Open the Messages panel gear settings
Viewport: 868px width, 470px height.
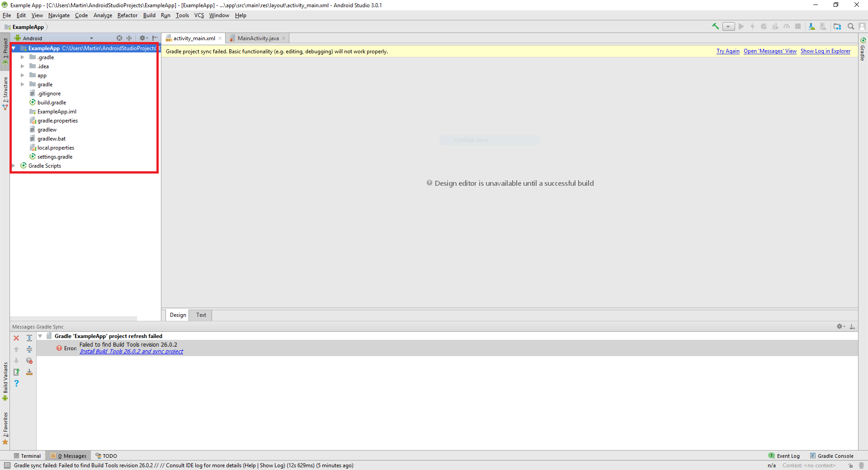coord(840,326)
